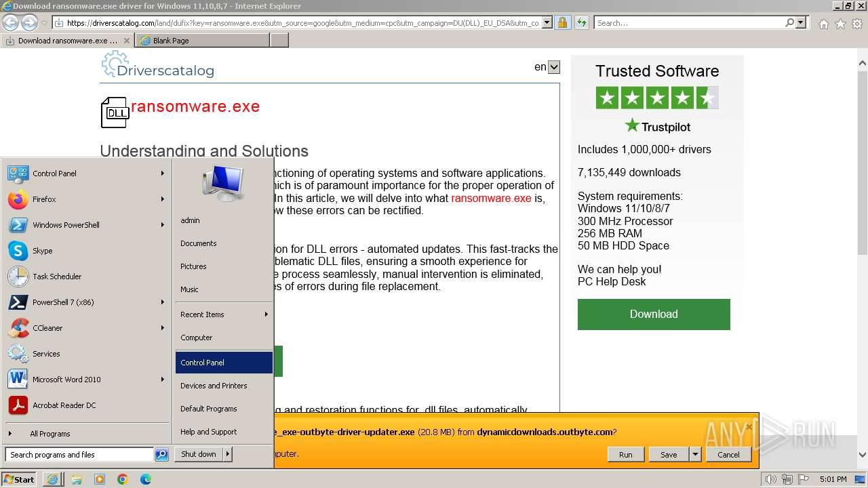The width and height of the screenshot is (868, 488).
Task: Click the Internet Explorer forward arrow
Action: (28, 22)
